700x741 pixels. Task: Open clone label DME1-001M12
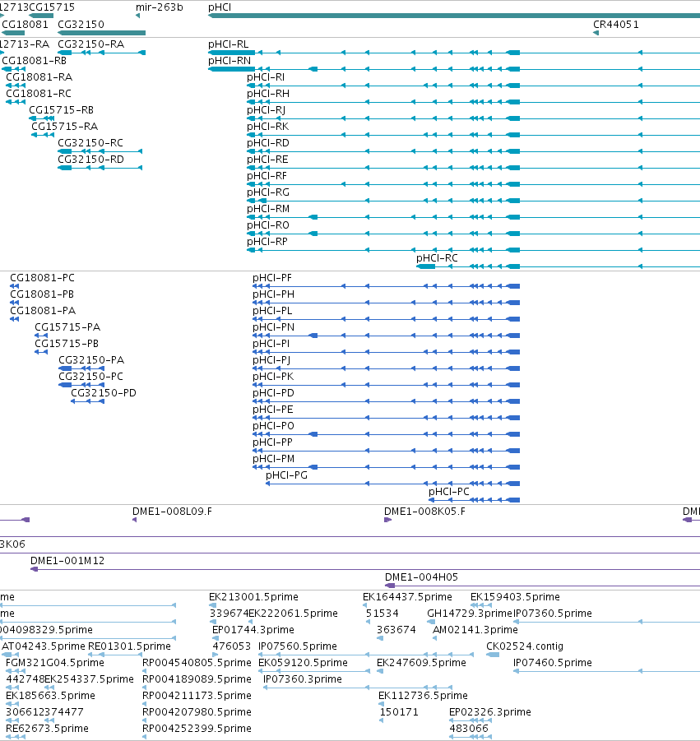click(67, 561)
